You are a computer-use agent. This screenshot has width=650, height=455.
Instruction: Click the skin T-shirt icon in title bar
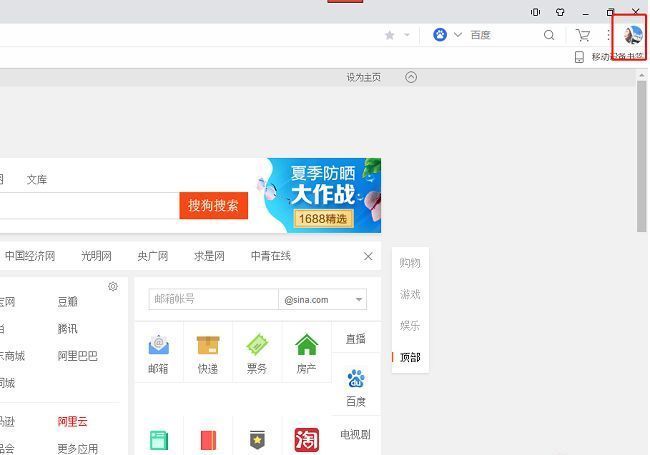(560, 12)
